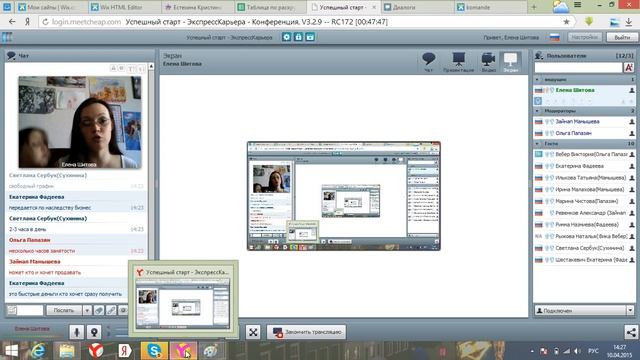The image size is (640, 360).
Task: Click the person icon on Елена Шитова row
Action: [x=631, y=90]
